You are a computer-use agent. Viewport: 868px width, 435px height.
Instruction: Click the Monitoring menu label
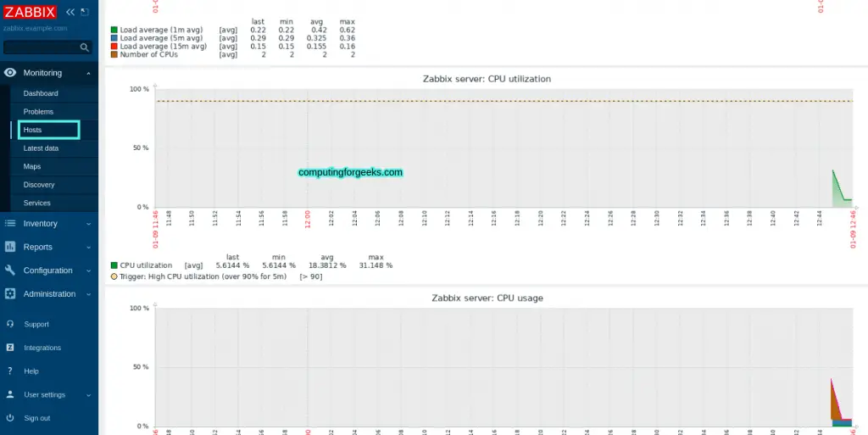pos(42,73)
